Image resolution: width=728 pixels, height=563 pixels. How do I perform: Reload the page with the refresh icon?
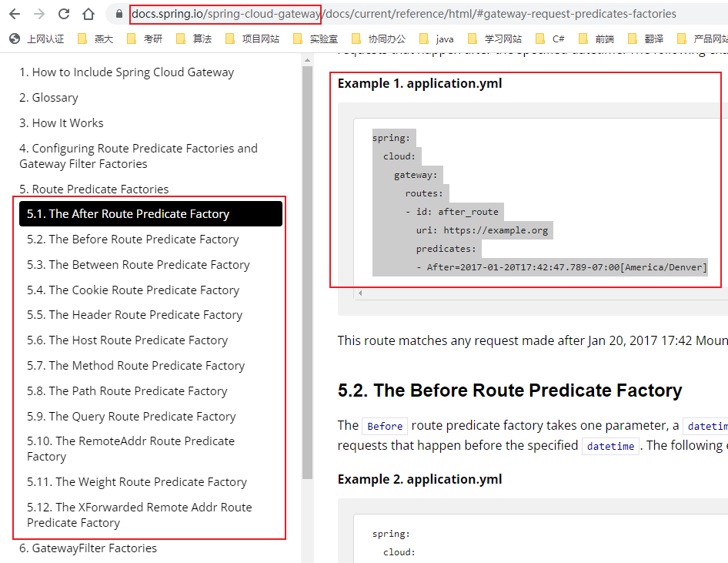pyautogui.click(x=64, y=14)
